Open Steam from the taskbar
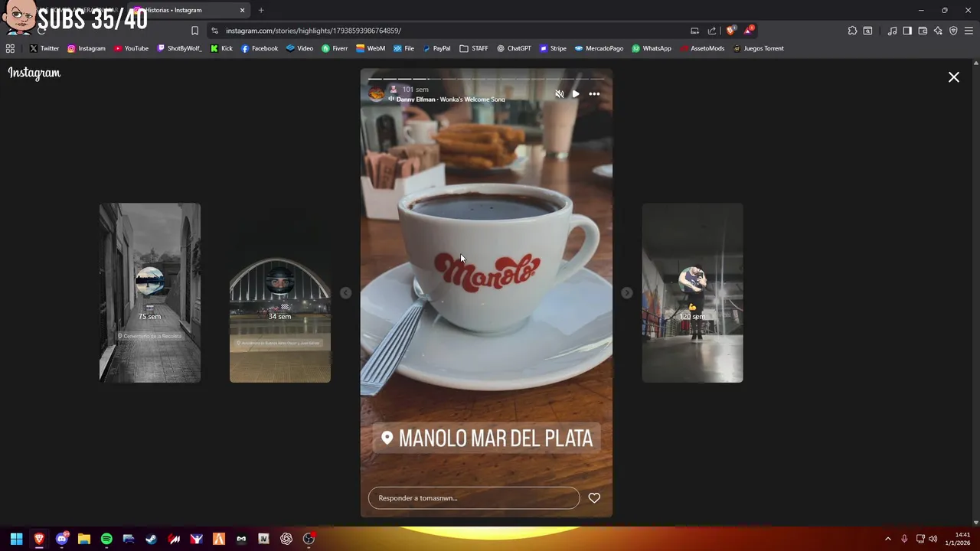980x551 pixels. tap(152, 539)
